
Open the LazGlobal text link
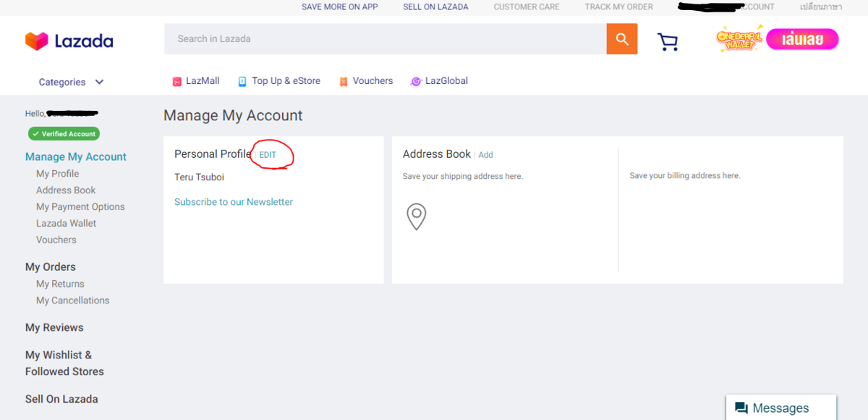446,81
